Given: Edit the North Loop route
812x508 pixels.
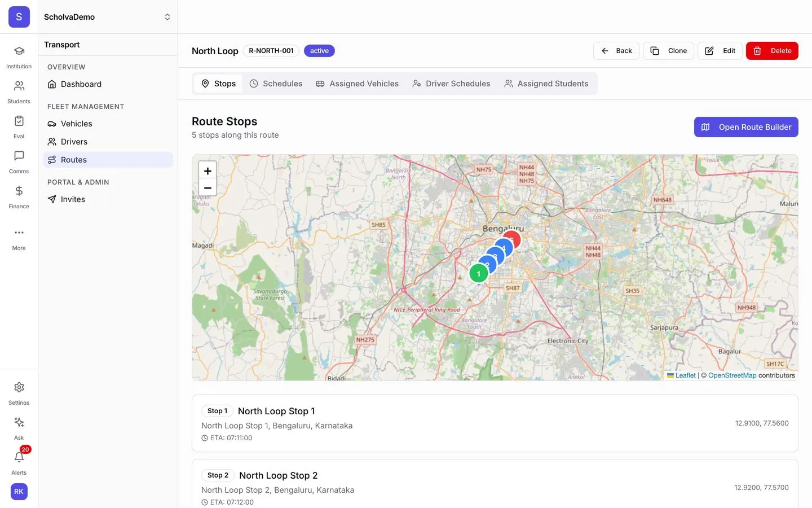Looking at the screenshot, I should [x=720, y=51].
